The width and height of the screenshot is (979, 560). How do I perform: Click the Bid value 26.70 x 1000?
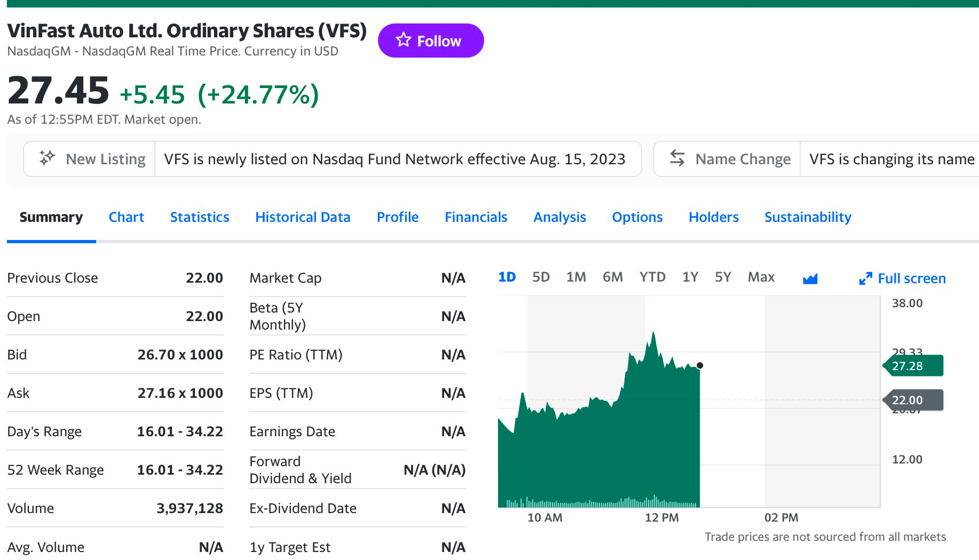coord(180,355)
